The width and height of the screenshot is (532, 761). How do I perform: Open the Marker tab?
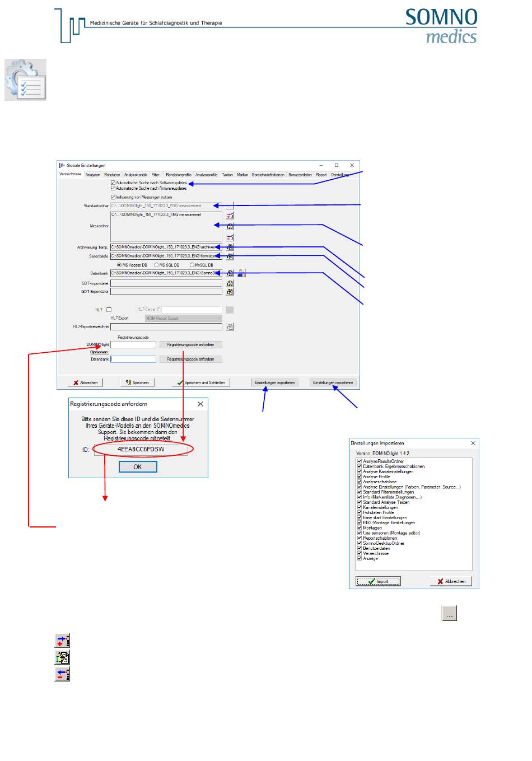click(242, 175)
